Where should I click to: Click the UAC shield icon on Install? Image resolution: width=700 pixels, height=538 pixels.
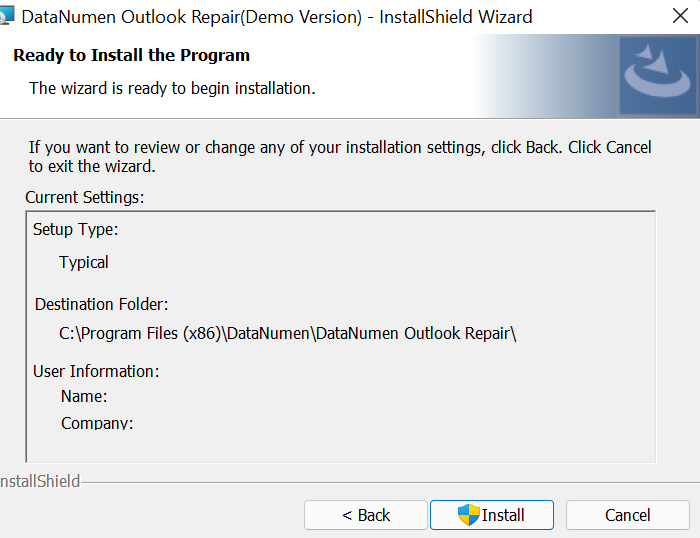tap(468, 515)
